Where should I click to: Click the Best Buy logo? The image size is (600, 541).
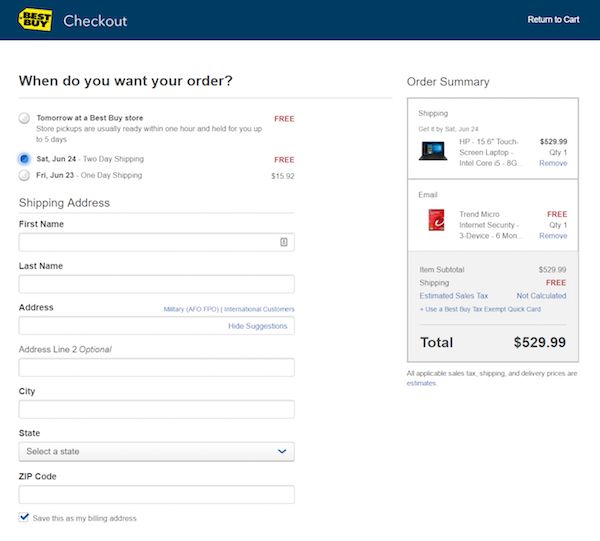pos(35,20)
